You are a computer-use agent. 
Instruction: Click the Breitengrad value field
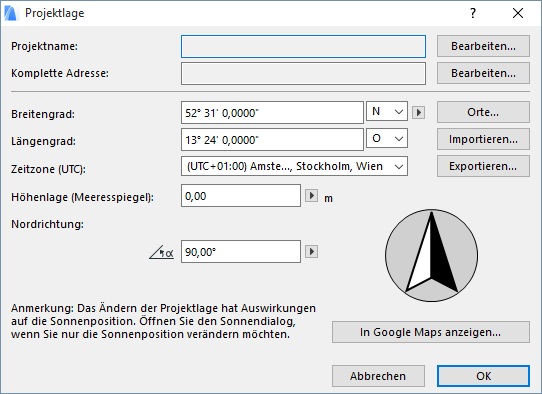pyautogui.click(x=272, y=113)
